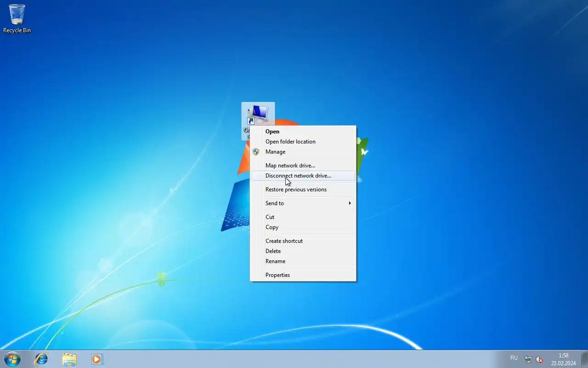588x368 pixels.
Task: Choose Open in the context menu
Action: point(303,132)
